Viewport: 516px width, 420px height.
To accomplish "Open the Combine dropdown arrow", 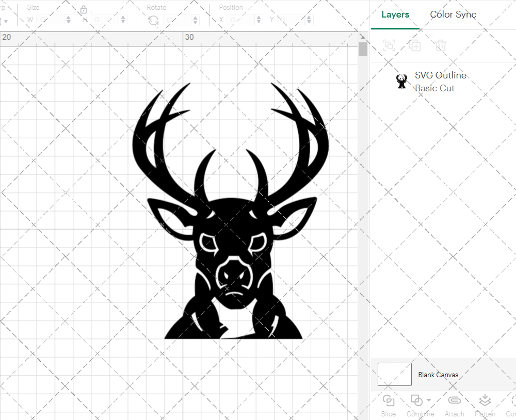I will pos(429,400).
